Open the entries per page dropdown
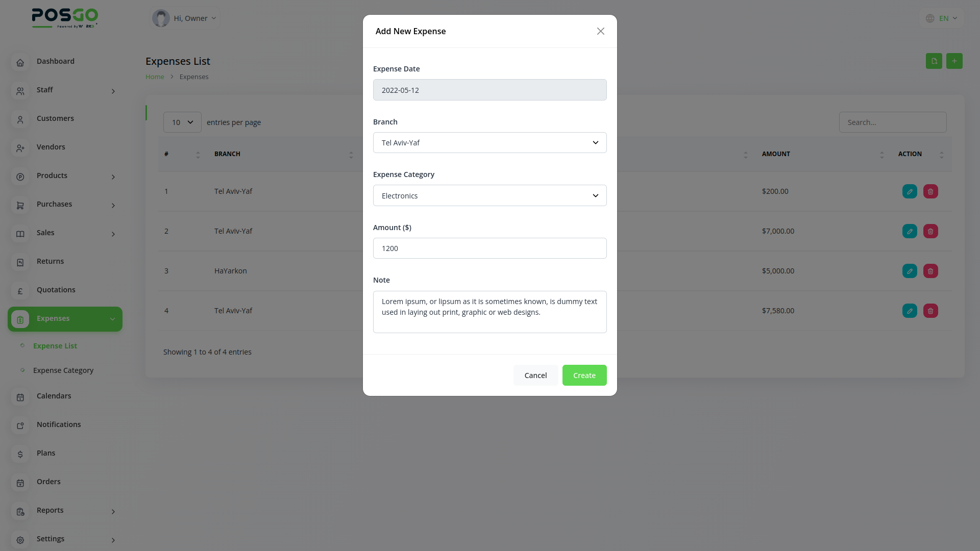The width and height of the screenshot is (980, 551). point(182,122)
